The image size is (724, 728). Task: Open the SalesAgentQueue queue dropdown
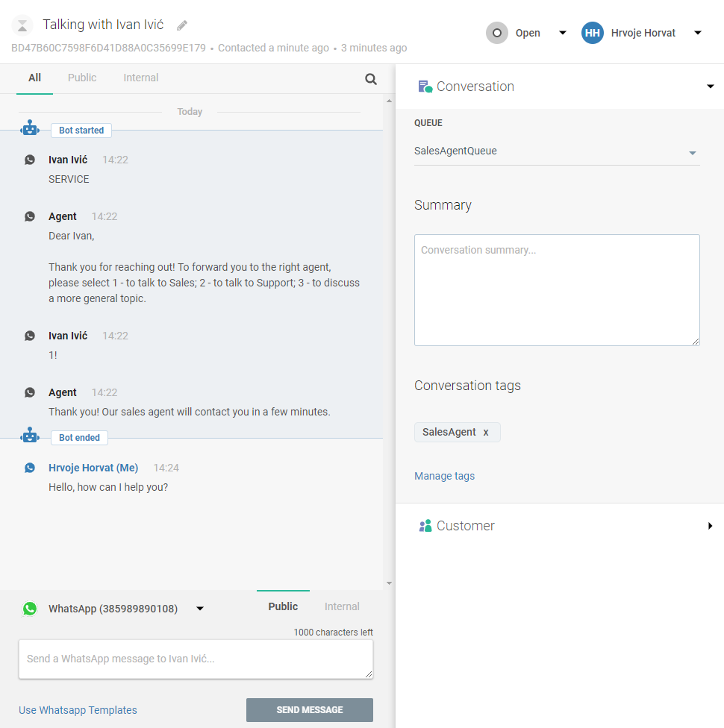point(692,153)
